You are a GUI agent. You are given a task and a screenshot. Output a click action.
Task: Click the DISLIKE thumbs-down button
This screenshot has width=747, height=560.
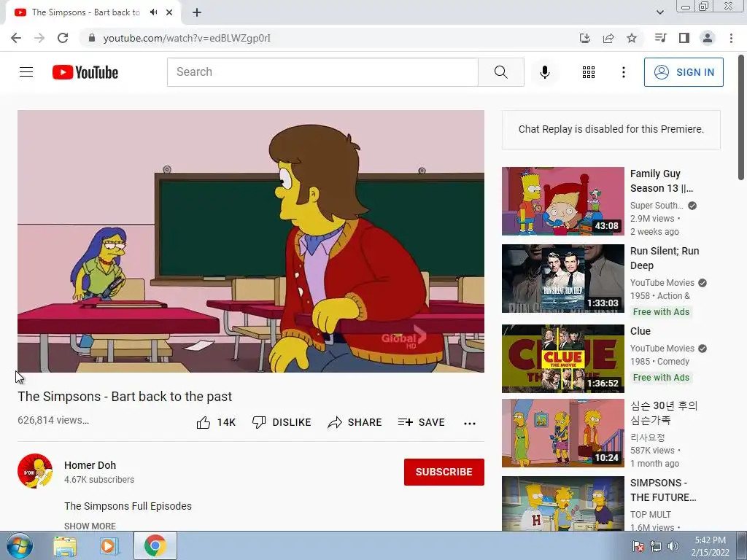pos(282,422)
